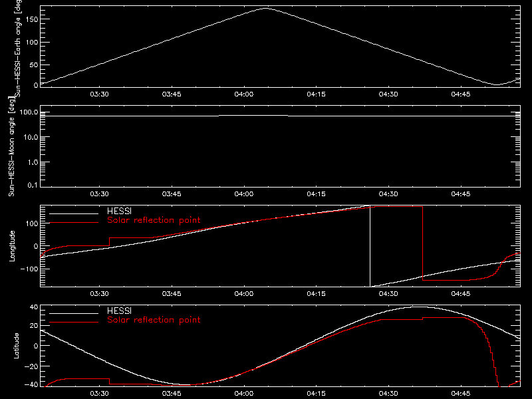Click the 'Sun-HESSI-Moon angle [deg]' axis title

coord(11,146)
